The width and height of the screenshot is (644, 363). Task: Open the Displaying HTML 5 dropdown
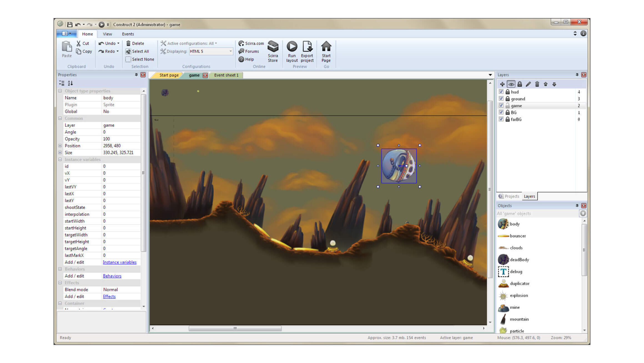click(230, 51)
